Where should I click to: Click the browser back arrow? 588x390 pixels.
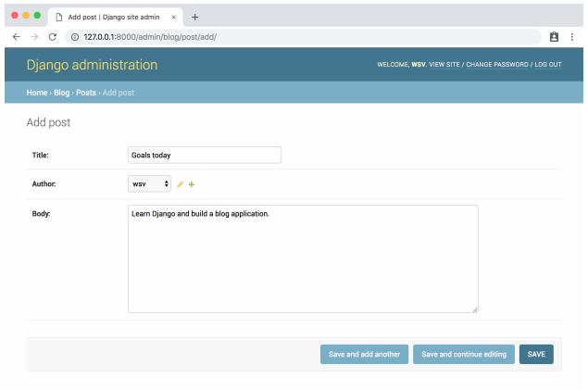pyautogui.click(x=16, y=36)
